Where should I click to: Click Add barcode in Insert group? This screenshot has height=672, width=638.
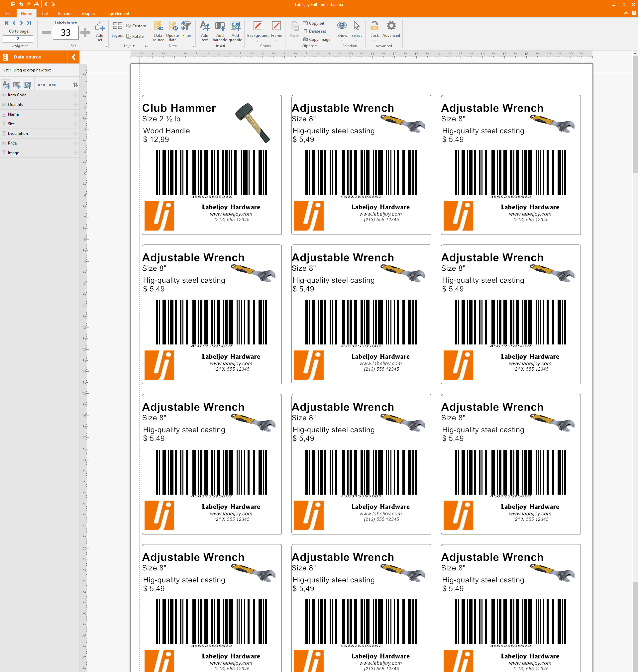[x=220, y=31]
